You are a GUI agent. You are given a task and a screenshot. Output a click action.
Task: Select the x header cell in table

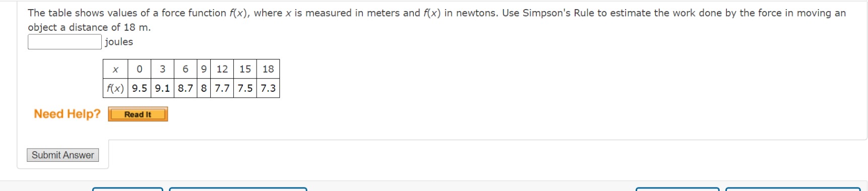click(x=115, y=69)
